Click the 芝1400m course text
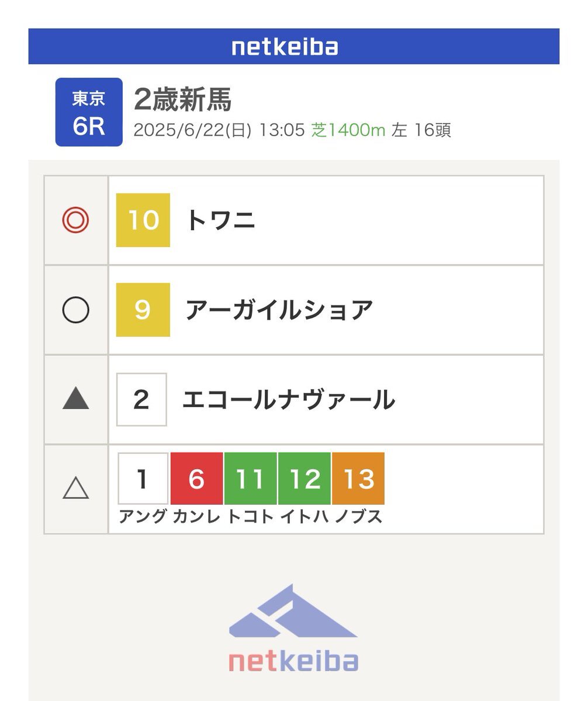Image resolution: width=588 pixels, height=701 pixels. [348, 130]
